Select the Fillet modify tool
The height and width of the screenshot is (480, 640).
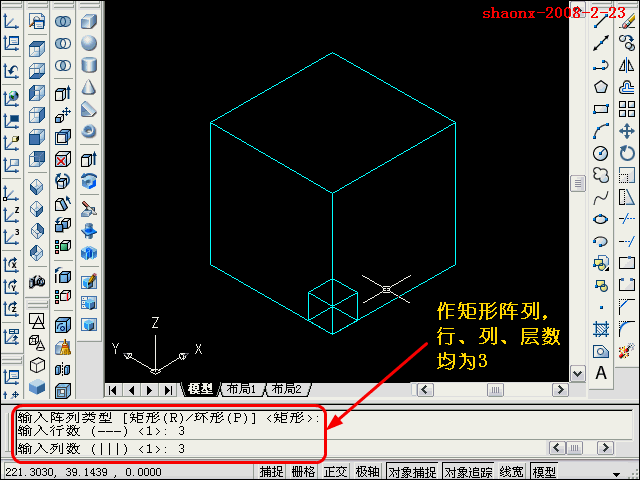pyautogui.click(x=627, y=329)
